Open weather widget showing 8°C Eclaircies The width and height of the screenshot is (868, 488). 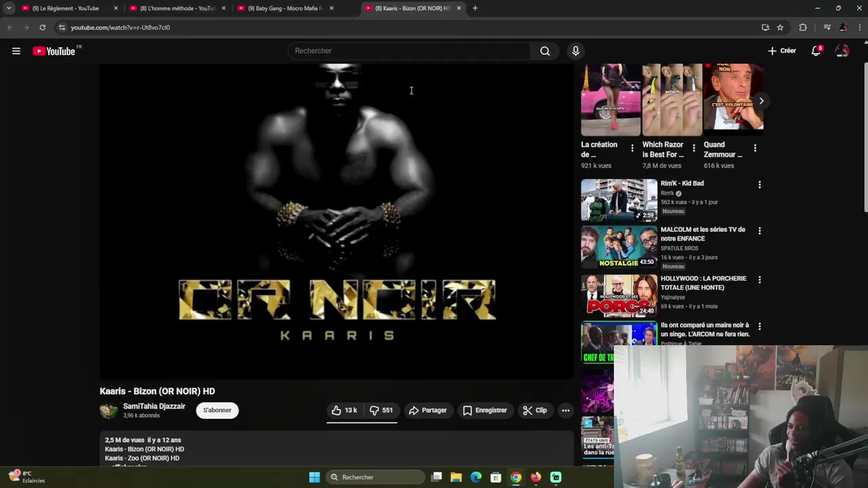[x=26, y=476]
